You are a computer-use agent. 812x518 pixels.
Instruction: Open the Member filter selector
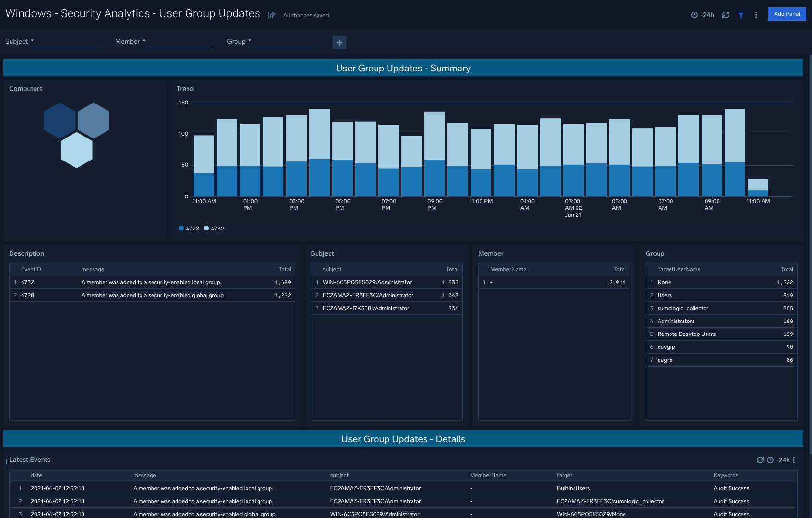177,43
